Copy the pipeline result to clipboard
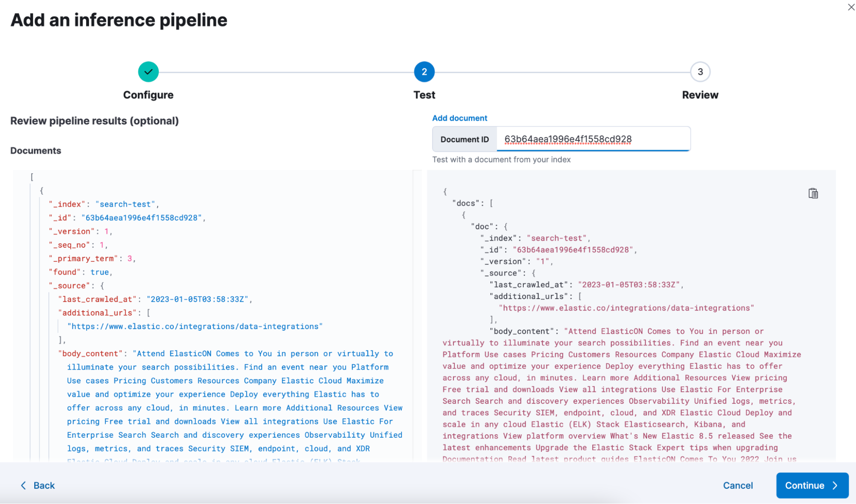 813,193
